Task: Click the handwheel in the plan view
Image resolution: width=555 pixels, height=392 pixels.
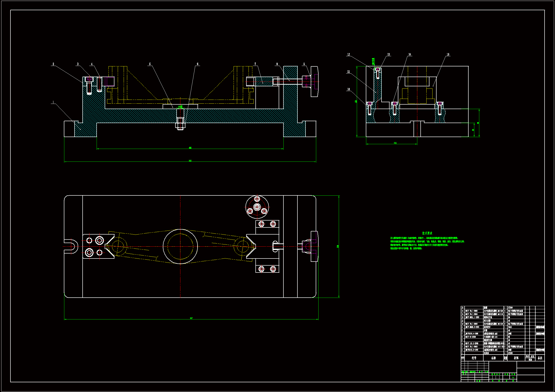Action: tap(314, 246)
